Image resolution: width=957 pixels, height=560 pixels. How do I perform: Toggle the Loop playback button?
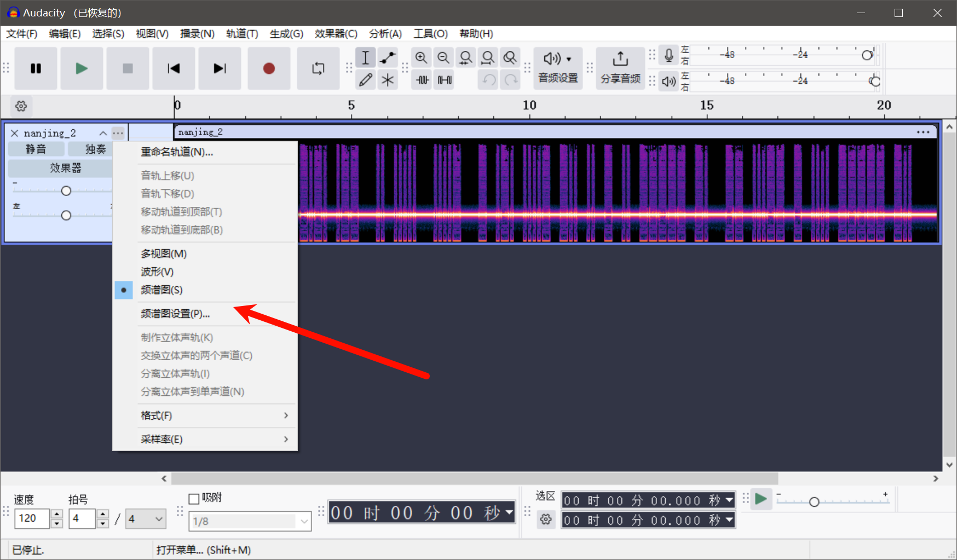(318, 68)
